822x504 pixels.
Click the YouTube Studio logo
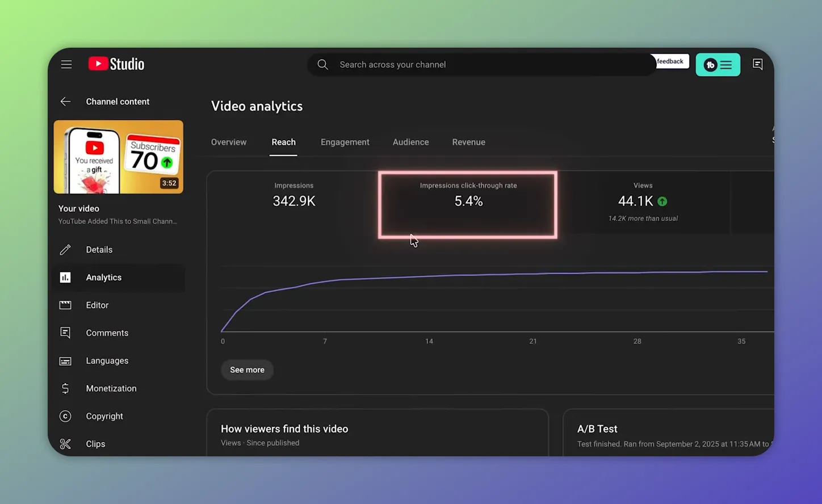point(116,64)
